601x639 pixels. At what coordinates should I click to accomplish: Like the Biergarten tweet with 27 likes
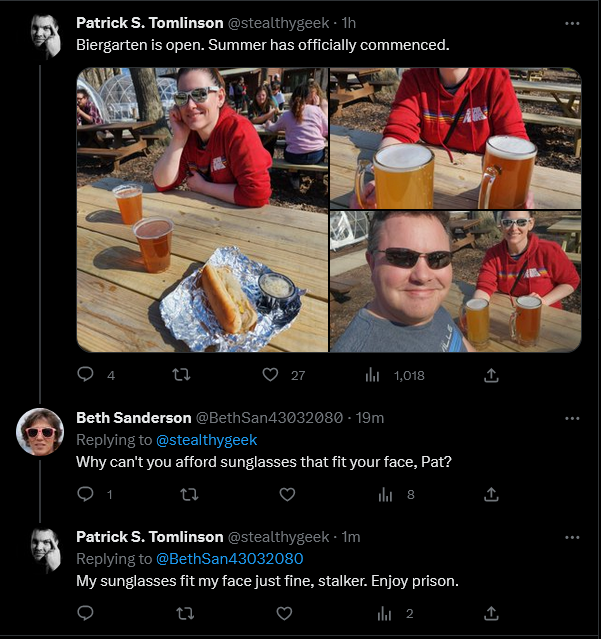pyautogui.click(x=270, y=375)
